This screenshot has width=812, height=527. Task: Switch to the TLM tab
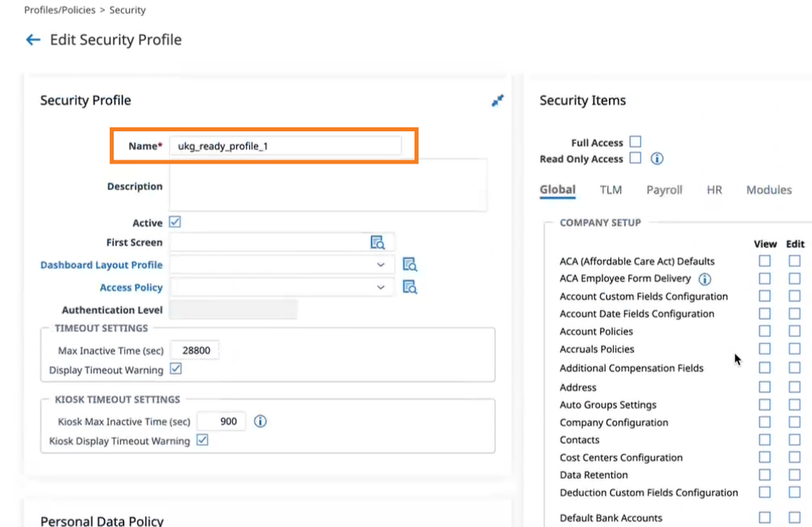coord(610,190)
